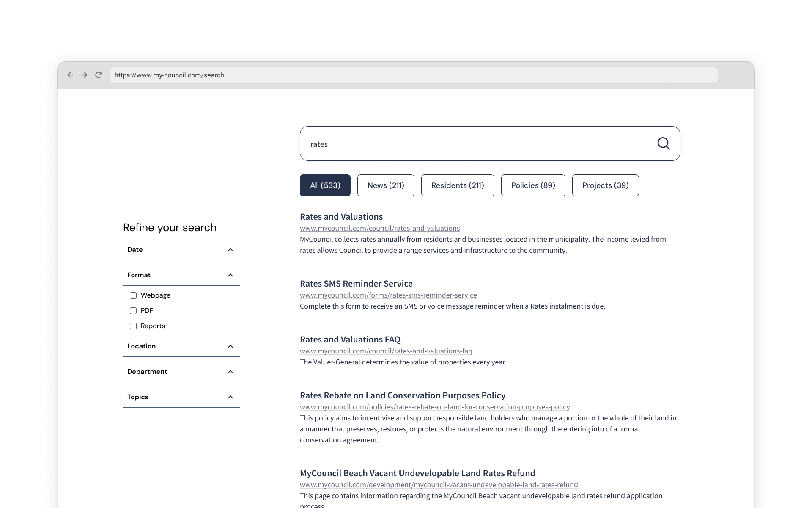Switch to the Residents (211) tab
The image size is (812, 508).
tap(458, 185)
